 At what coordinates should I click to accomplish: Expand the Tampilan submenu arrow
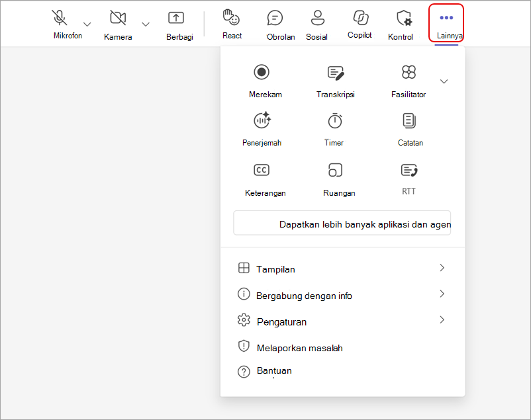(442, 268)
